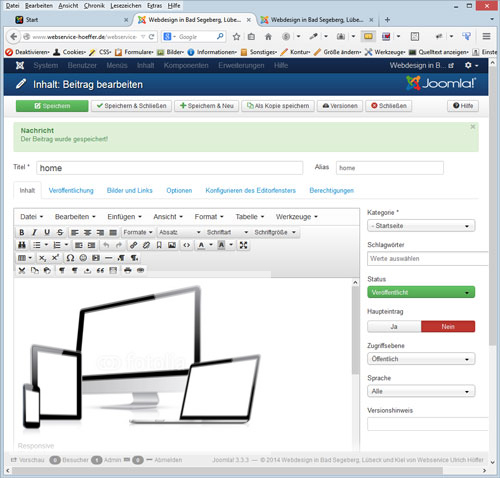
Task: Switch to the Veröffentlichung tab
Action: click(x=71, y=191)
